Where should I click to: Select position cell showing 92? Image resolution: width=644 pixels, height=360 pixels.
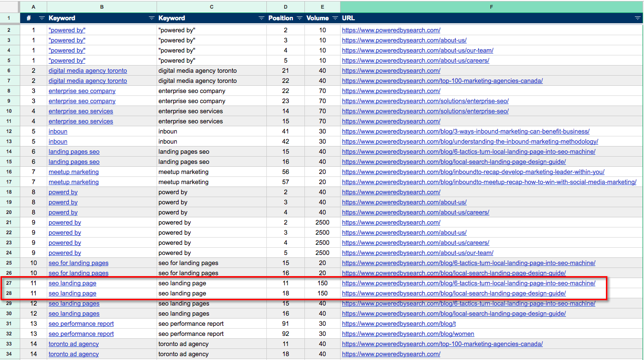coord(286,334)
